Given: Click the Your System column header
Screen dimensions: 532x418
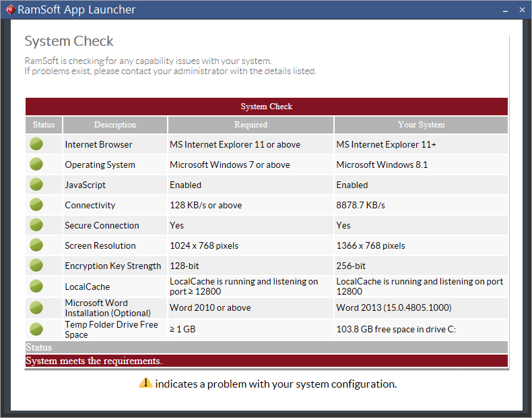Looking at the screenshot, I should pos(421,125).
